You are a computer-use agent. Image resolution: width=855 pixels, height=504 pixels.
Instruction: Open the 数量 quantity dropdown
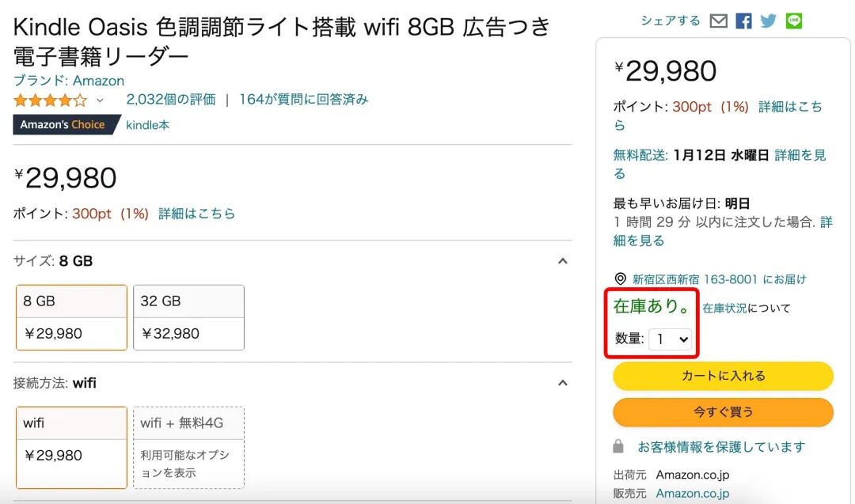[671, 339]
